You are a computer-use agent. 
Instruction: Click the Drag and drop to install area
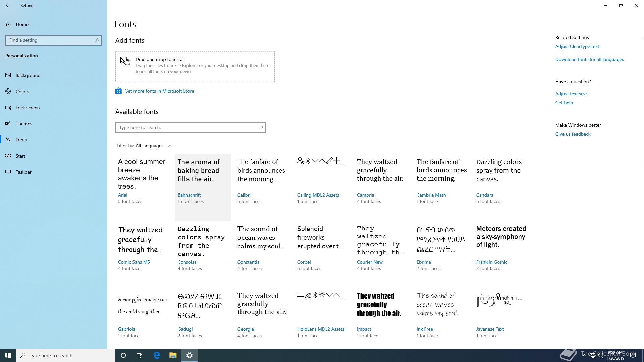coord(195,67)
